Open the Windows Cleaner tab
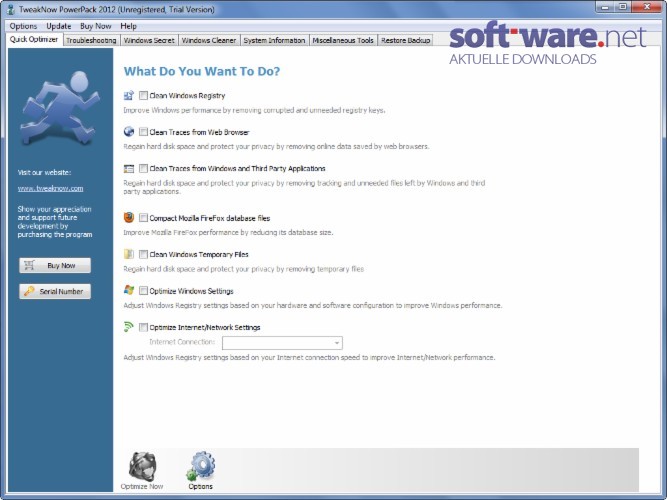The width and height of the screenshot is (667, 500). point(209,40)
